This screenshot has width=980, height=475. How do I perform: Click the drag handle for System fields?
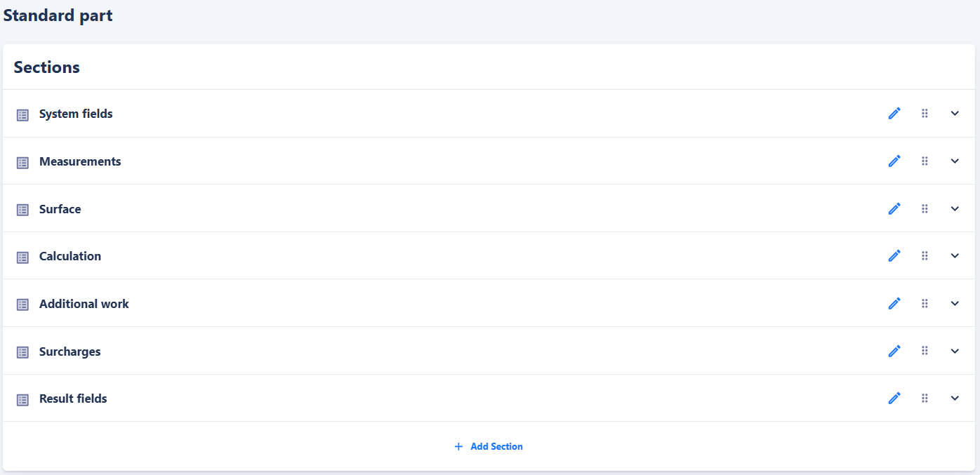[925, 114]
